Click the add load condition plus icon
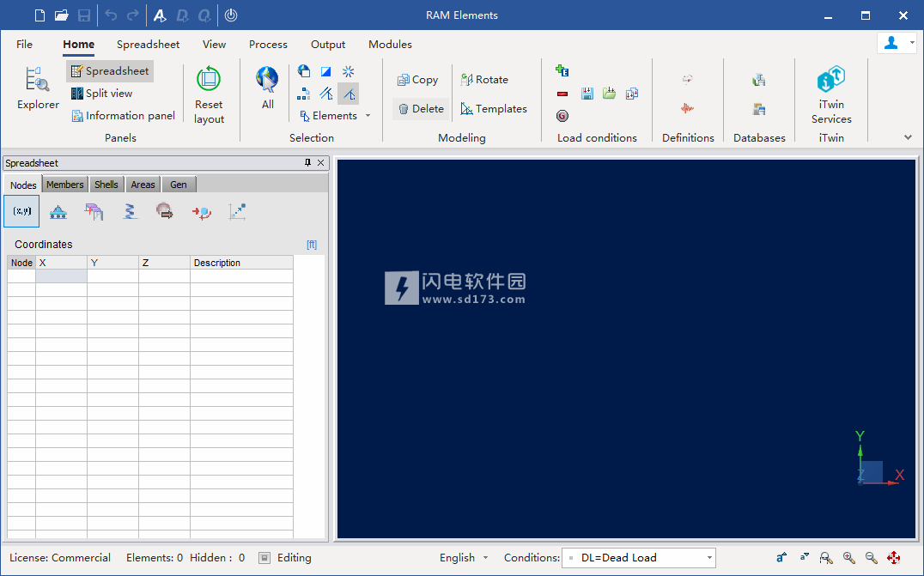Screen dimensions: 924x576 click(x=562, y=70)
